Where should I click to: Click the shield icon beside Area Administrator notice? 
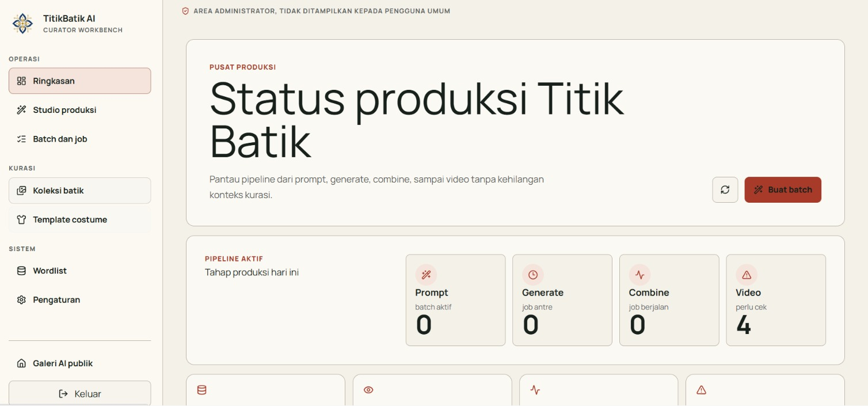coord(185,11)
